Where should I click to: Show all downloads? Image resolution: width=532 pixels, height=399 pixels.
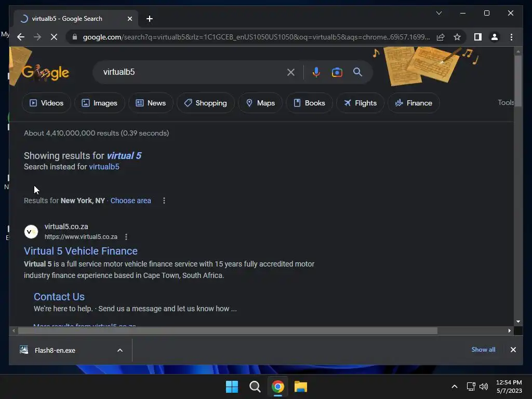click(483, 350)
